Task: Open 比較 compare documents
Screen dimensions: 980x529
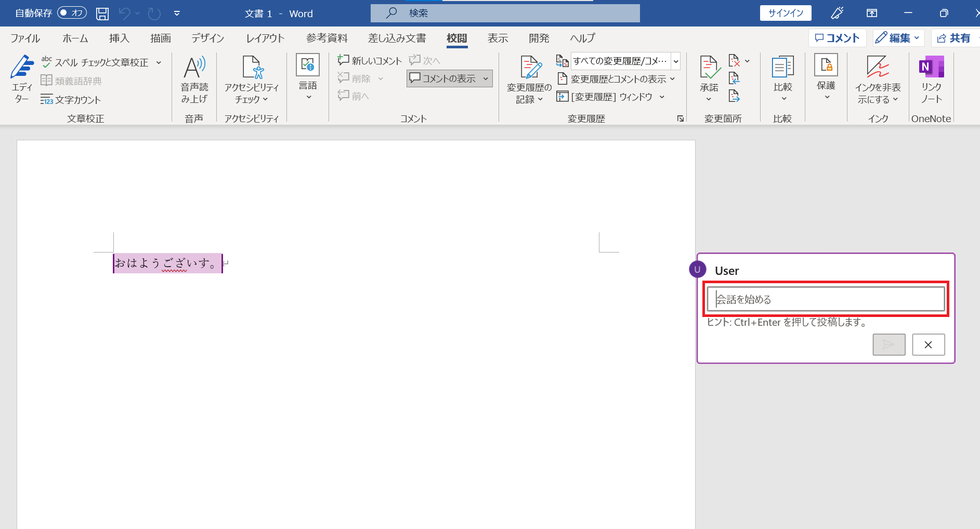Action: [x=783, y=78]
